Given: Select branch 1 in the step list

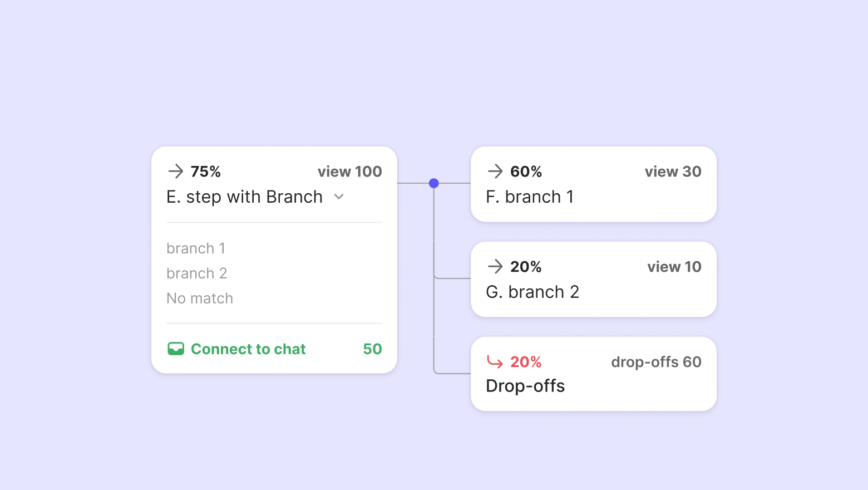Looking at the screenshot, I should click(x=196, y=248).
